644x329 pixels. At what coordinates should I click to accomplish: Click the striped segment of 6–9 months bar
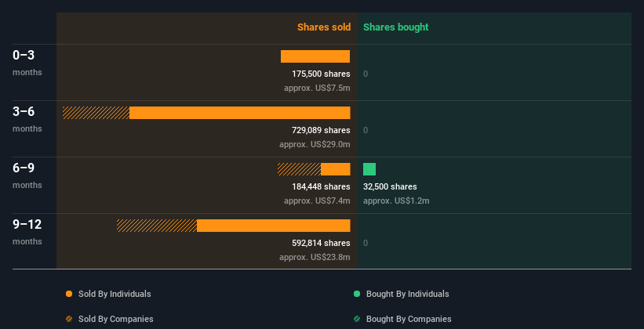[299, 169]
